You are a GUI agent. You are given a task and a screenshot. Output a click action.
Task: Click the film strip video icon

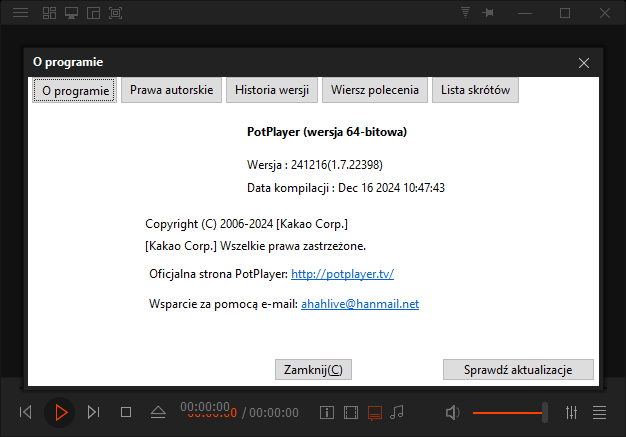351,412
